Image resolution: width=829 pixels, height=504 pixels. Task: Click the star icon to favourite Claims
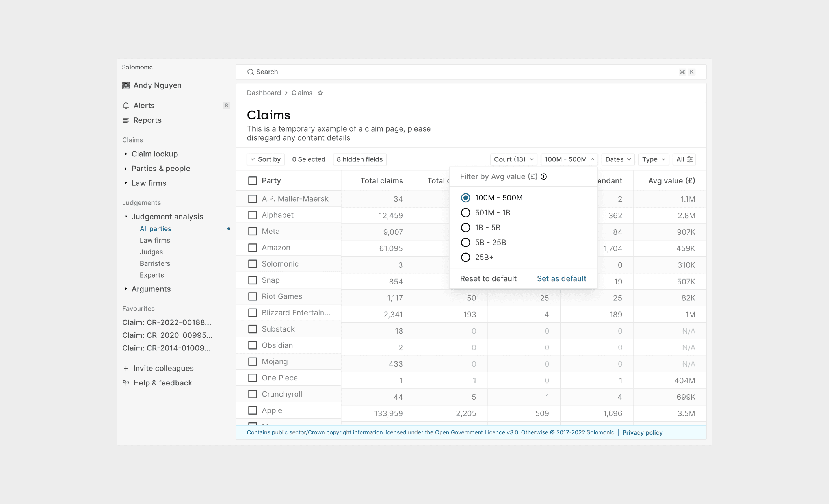click(x=320, y=93)
